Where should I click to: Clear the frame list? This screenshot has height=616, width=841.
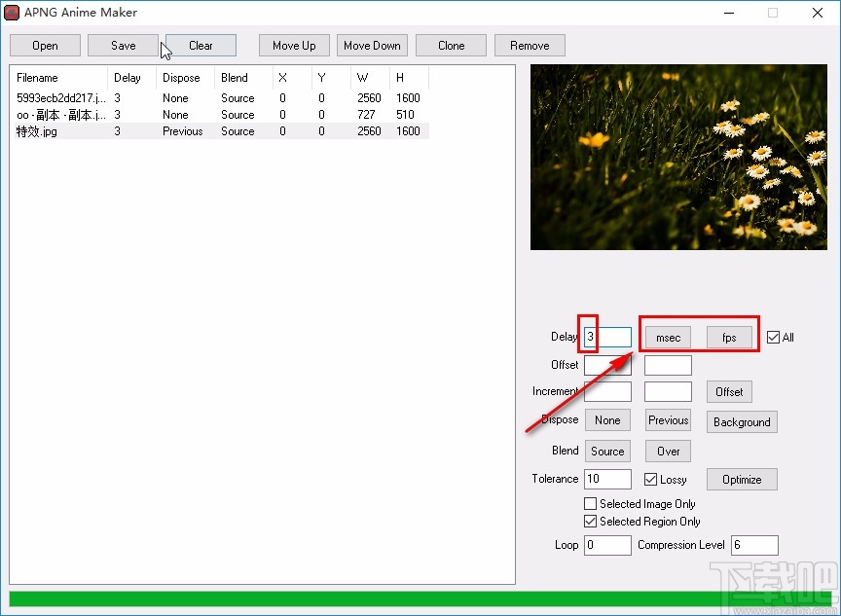click(201, 46)
